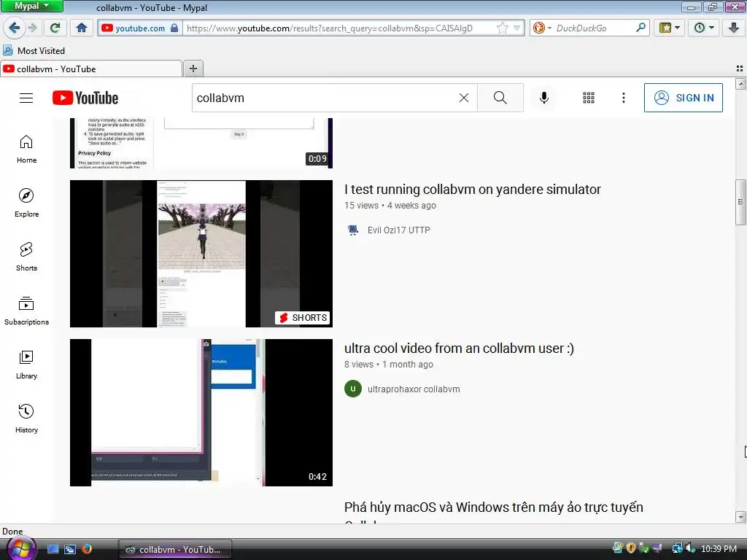The image size is (747, 560).
Task: Click the network tray icon
Action: [677, 548]
